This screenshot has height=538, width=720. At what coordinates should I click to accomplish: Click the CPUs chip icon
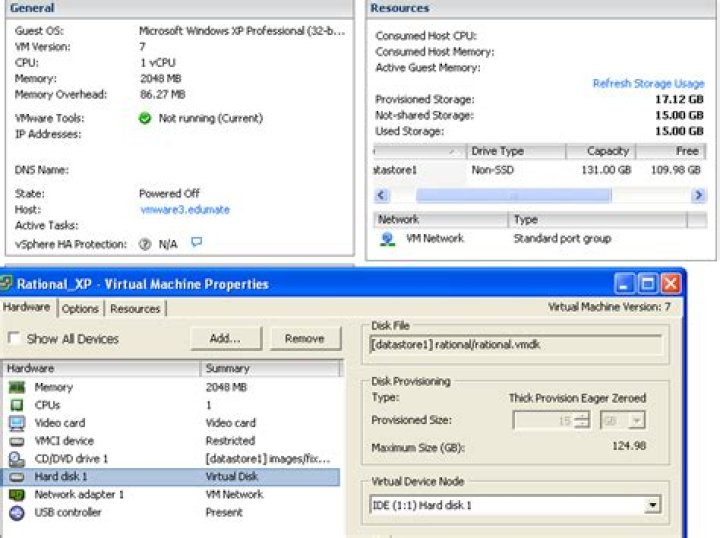[17, 405]
